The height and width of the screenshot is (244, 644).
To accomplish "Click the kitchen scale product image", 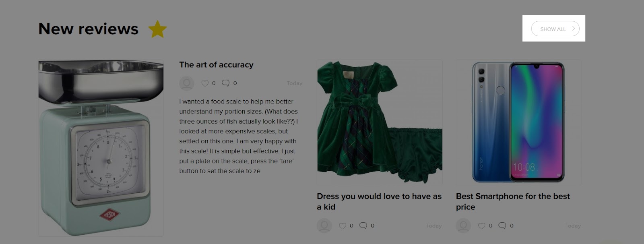I will tap(101, 148).
